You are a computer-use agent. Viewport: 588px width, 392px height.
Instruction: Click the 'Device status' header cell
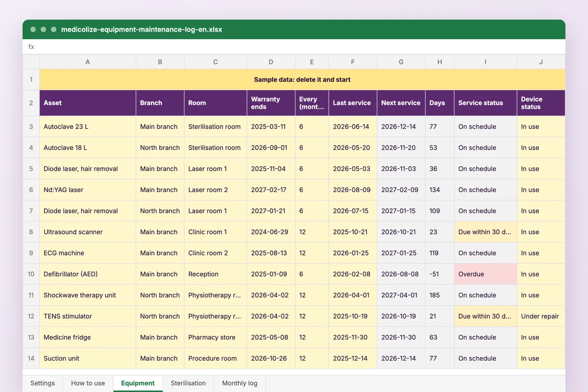(x=541, y=103)
